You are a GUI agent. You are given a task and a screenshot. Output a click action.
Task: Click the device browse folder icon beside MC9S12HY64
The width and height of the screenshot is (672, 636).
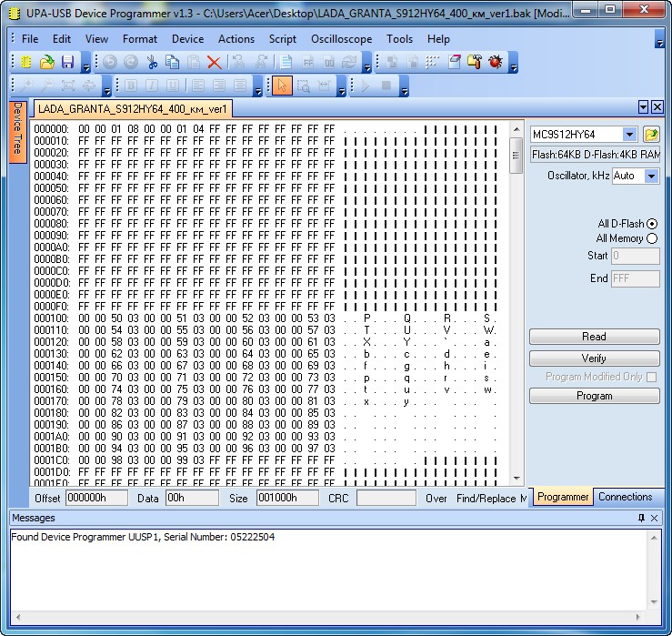651,135
